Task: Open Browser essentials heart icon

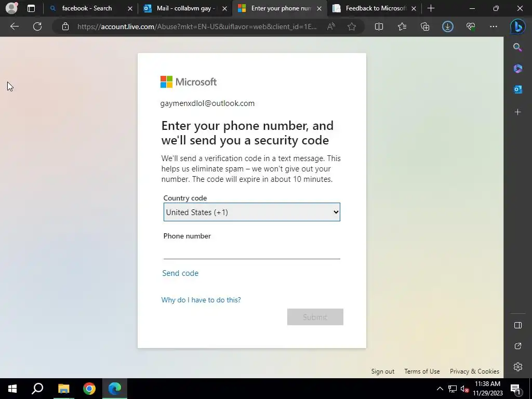Action: pos(471,26)
